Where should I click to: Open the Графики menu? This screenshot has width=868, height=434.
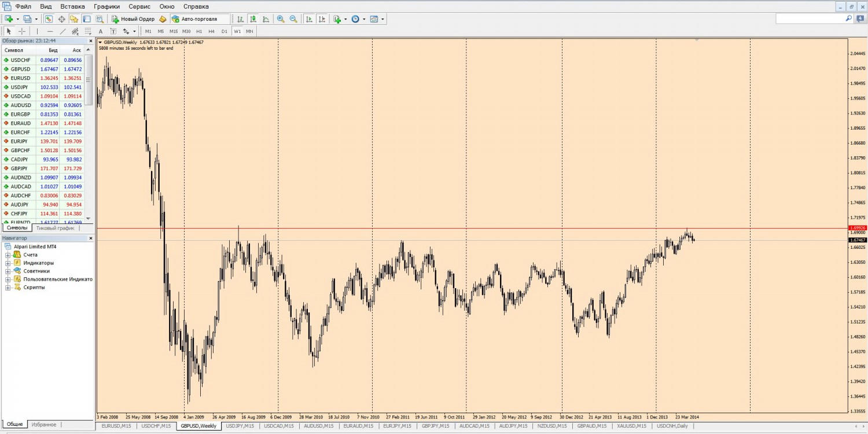(106, 6)
